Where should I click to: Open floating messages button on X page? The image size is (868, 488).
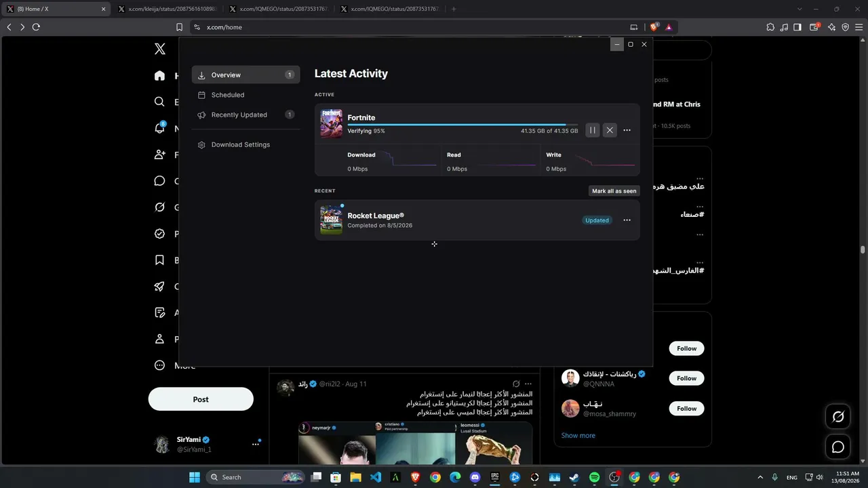838,447
